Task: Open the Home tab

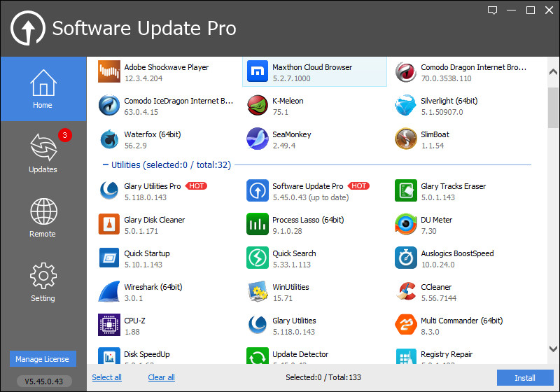Action: click(43, 89)
